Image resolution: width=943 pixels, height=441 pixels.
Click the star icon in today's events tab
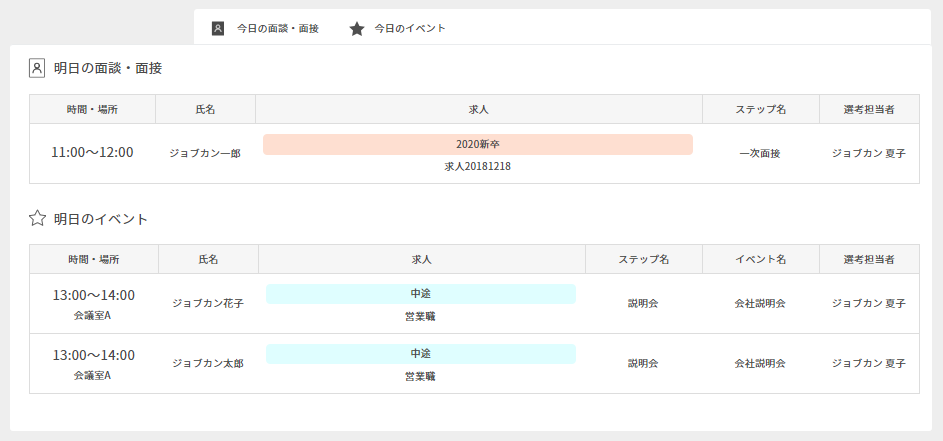356,28
